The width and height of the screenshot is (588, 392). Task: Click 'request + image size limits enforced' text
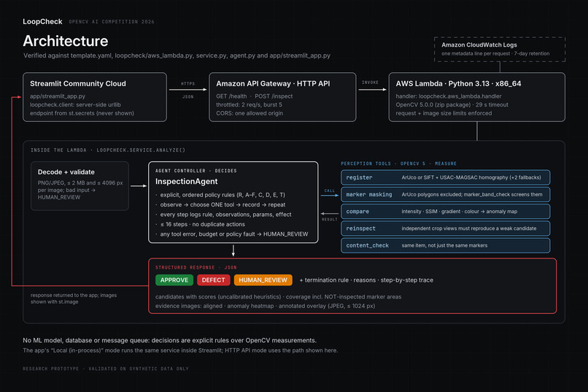(x=444, y=113)
